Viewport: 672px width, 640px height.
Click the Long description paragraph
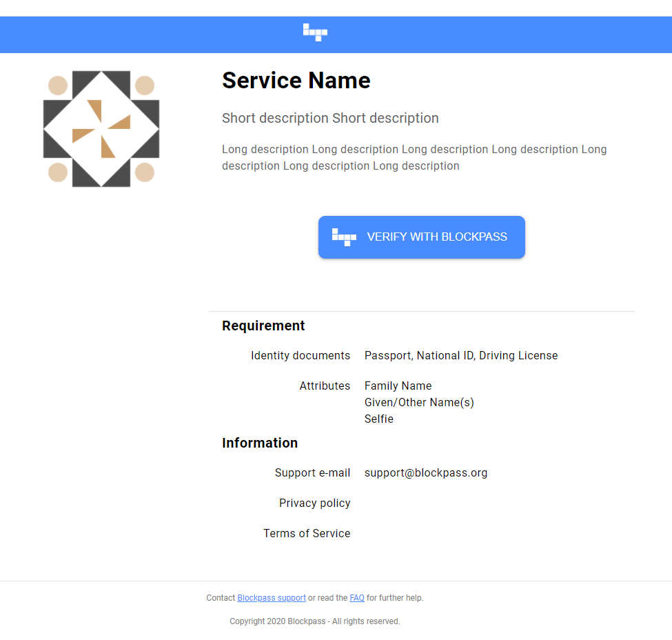coord(414,157)
